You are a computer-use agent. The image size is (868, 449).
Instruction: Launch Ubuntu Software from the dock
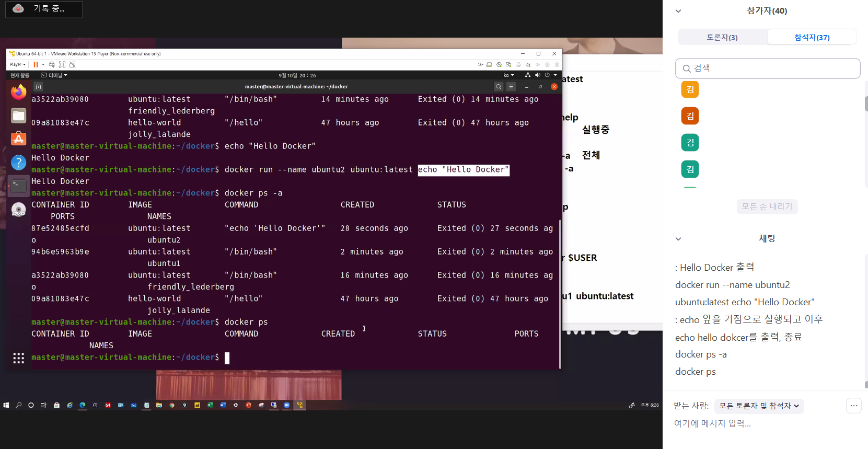pos(19,139)
